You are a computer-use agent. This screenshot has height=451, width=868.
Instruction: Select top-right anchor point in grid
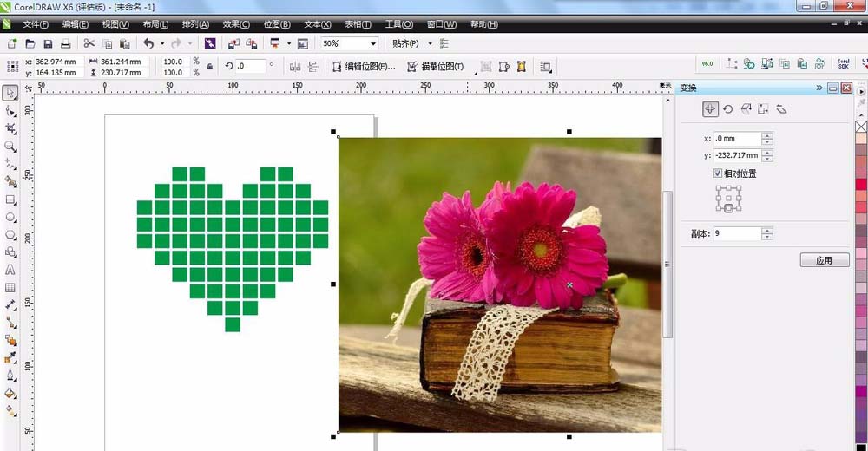pos(739,189)
